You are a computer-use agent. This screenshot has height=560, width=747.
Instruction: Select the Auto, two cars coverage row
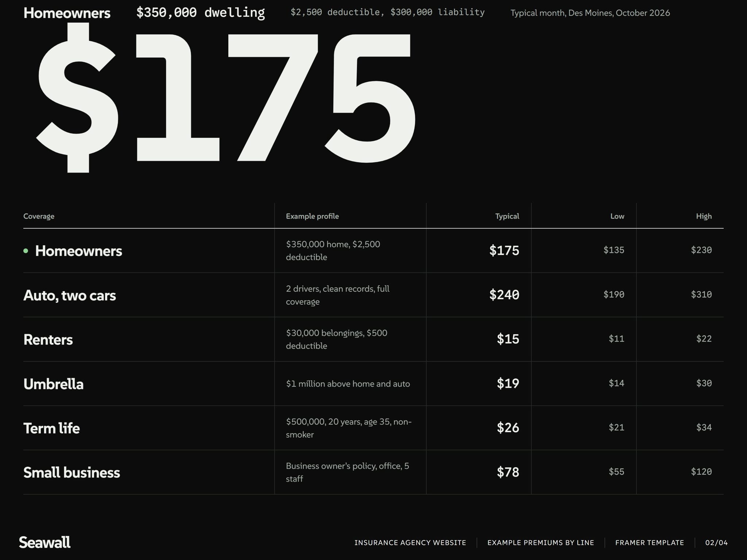(373, 295)
